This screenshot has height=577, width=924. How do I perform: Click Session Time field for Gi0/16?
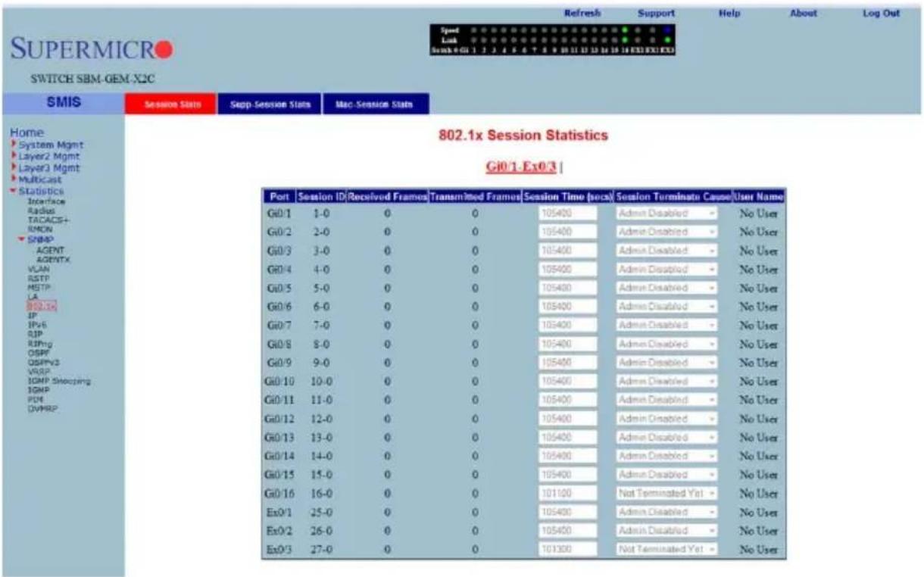(x=569, y=494)
